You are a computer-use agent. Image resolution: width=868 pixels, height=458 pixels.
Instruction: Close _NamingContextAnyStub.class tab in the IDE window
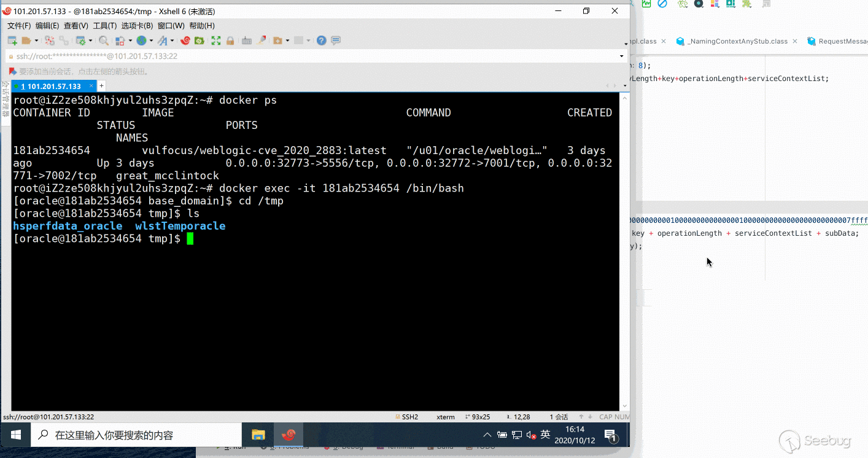(794, 41)
